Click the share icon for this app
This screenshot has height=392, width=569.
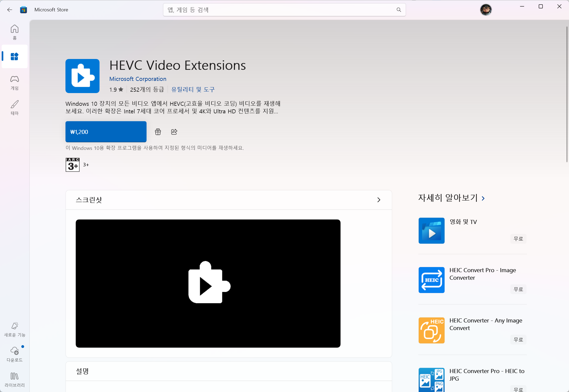click(174, 132)
